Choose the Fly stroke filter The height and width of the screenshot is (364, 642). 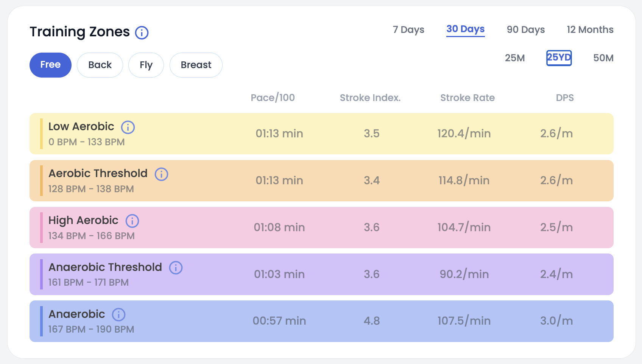pyautogui.click(x=146, y=65)
